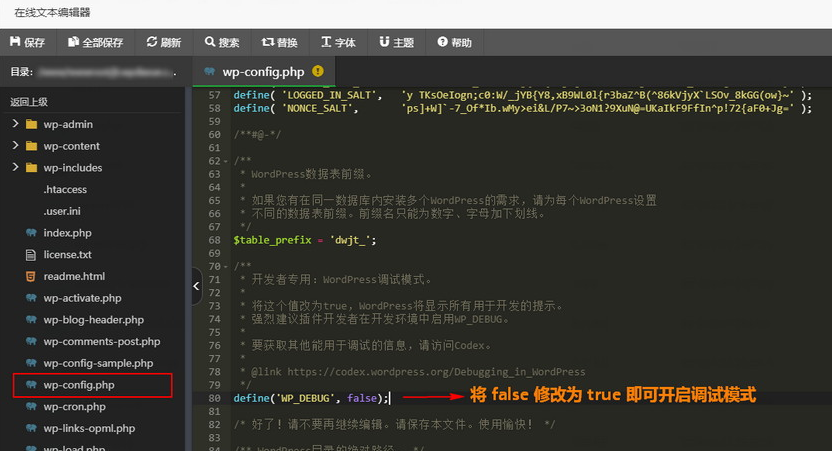
Task: Click the yellow unsaved warning icon on tab
Action: tap(318, 71)
